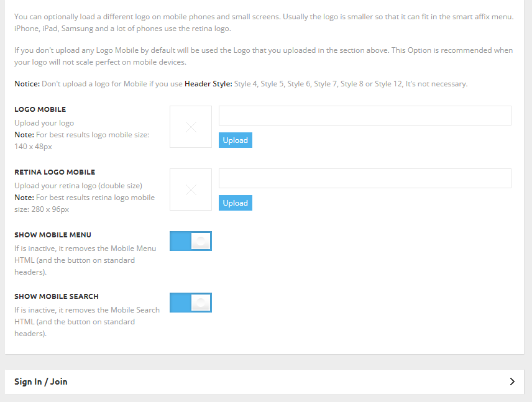Click the RETINA LOGO MOBILE option label
The image size is (532, 402).
(x=55, y=172)
